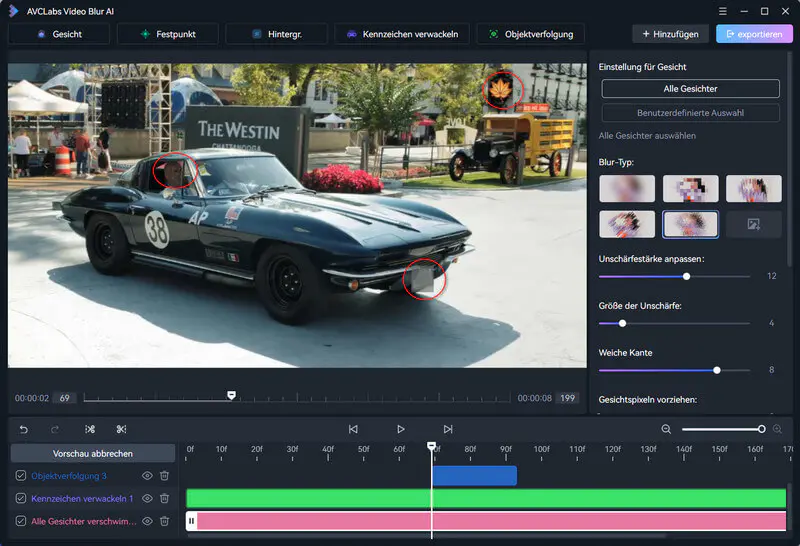Click the AVCLabs app logo
The width and height of the screenshot is (800, 546).
13,11
